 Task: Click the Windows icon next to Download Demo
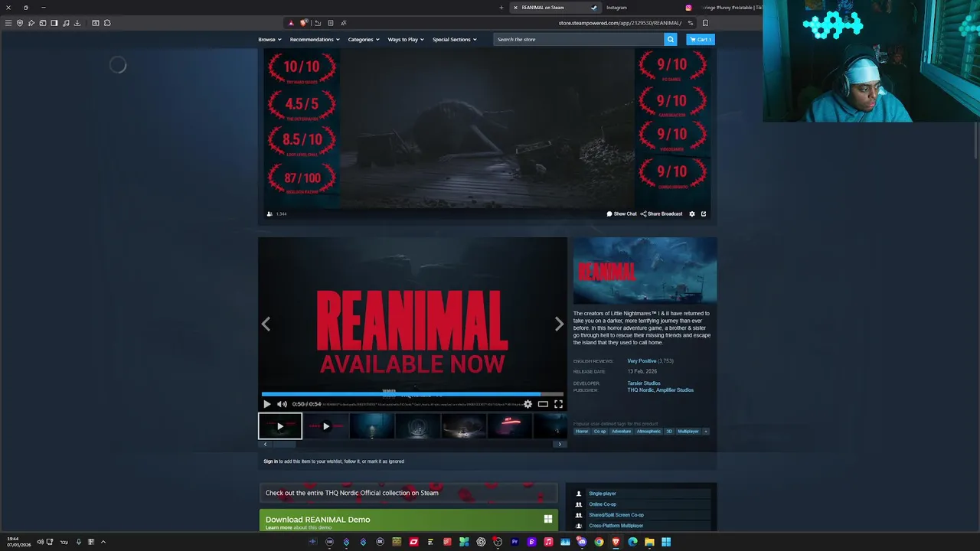coord(548,519)
